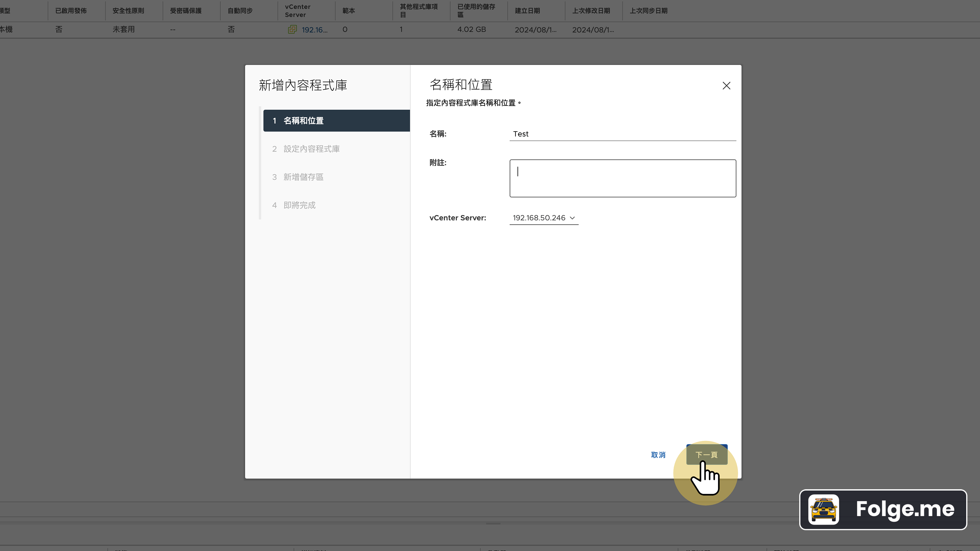Viewport: 980px width, 551px height.
Task: Focus the 附註 notes text area
Action: [622, 178]
